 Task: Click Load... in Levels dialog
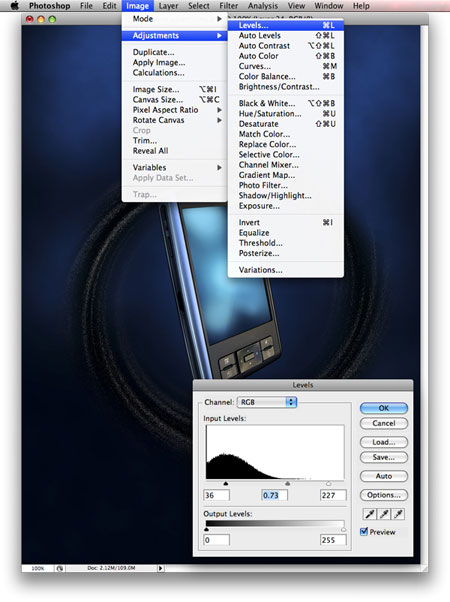384,442
